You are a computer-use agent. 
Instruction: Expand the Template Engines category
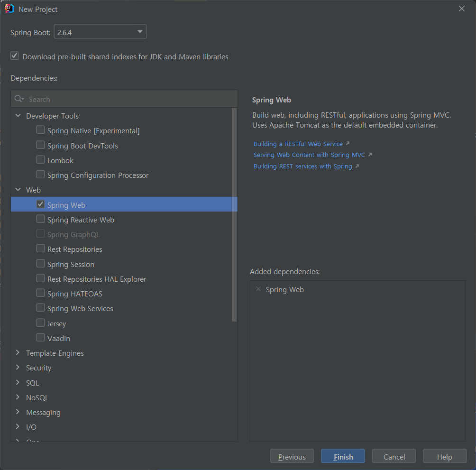tap(18, 352)
